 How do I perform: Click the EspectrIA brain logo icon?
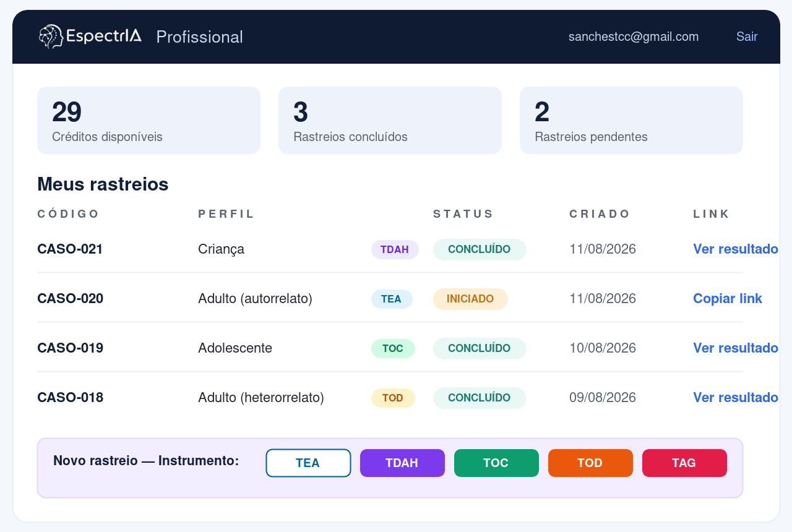click(x=51, y=36)
